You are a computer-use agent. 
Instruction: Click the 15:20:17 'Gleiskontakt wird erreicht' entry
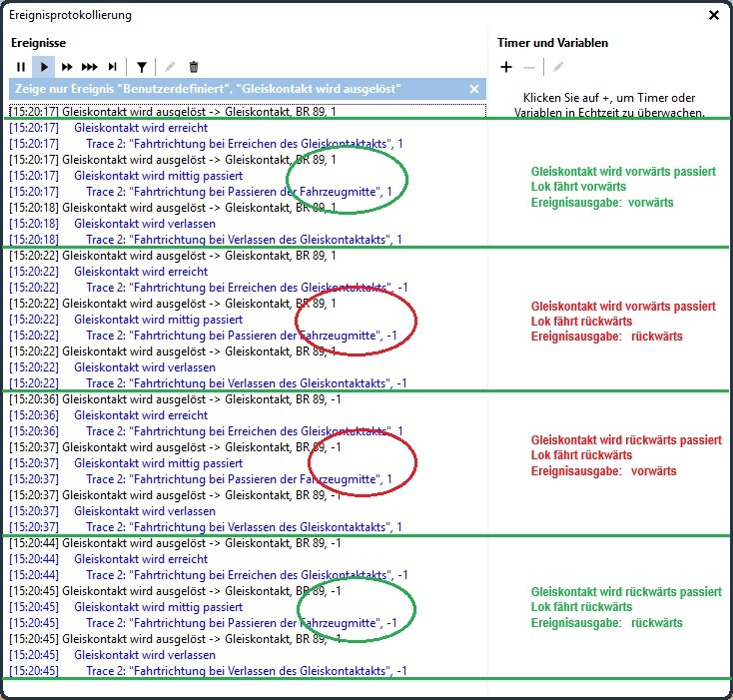coord(141,128)
